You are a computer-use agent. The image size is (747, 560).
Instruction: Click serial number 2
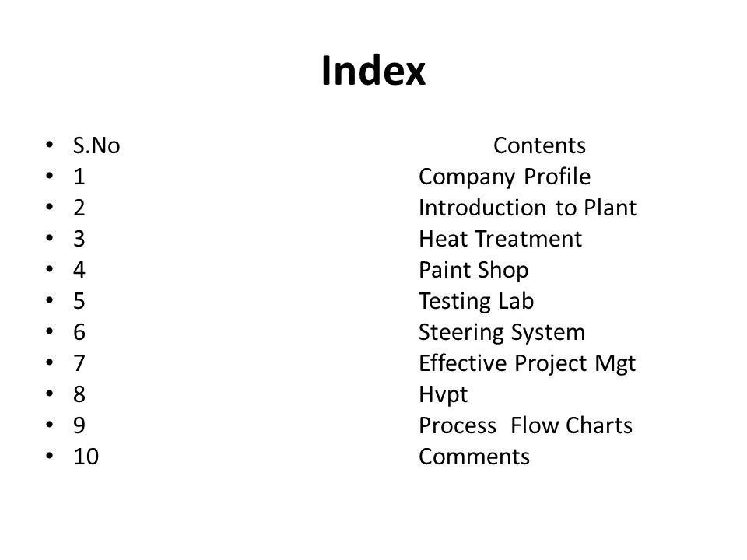(79, 208)
